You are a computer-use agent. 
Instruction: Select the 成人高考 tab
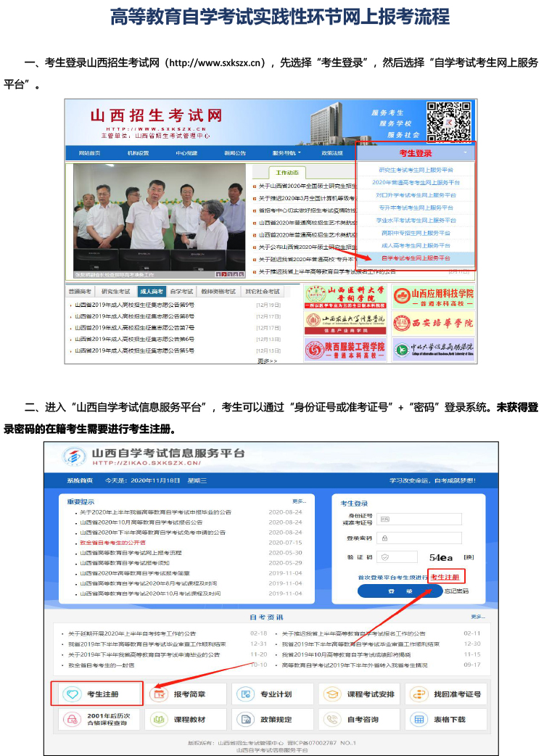click(x=152, y=292)
